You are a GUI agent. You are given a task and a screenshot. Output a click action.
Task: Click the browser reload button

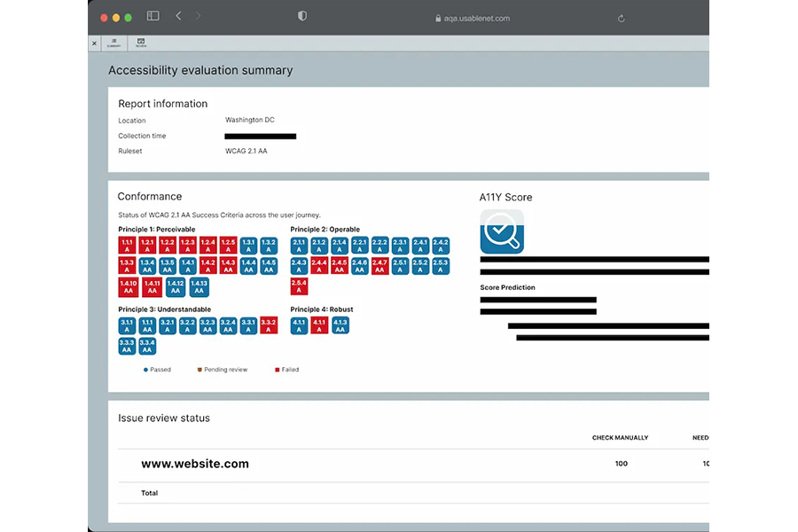pyautogui.click(x=621, y=17)
